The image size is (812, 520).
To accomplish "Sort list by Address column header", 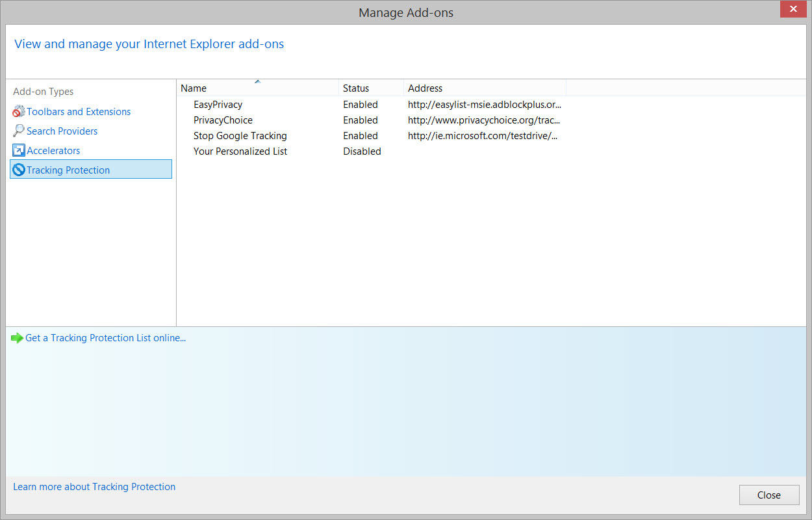I will pyautogui.click(x=485, y=88).
